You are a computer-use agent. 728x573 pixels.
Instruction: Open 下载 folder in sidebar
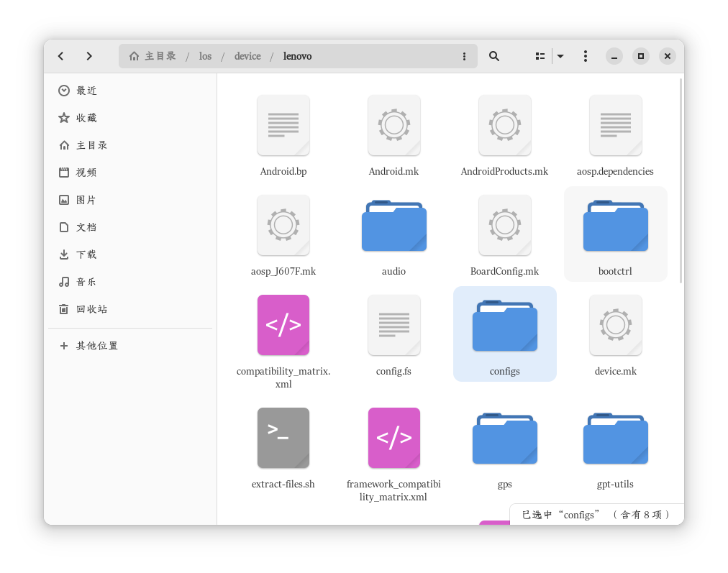(130, 255)
